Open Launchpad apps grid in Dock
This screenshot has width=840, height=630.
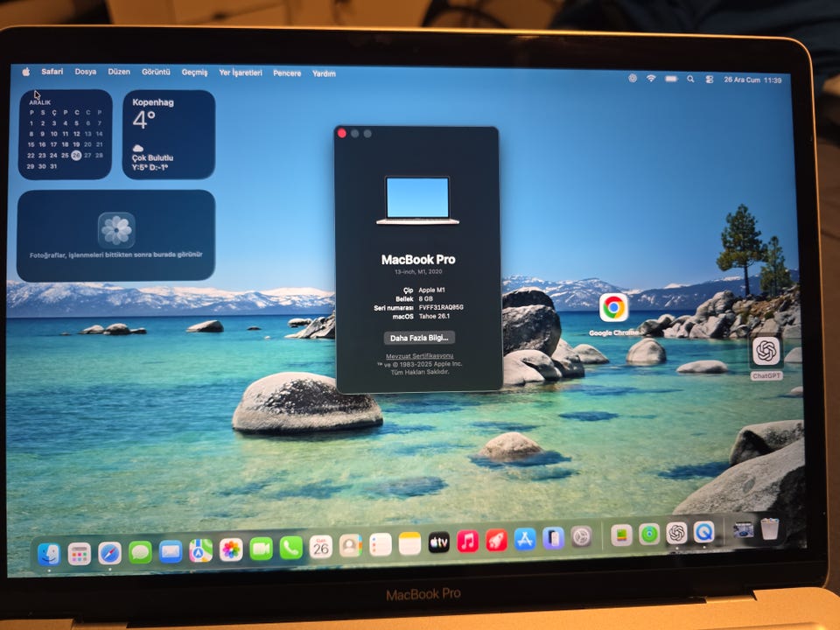click(80, 554)
